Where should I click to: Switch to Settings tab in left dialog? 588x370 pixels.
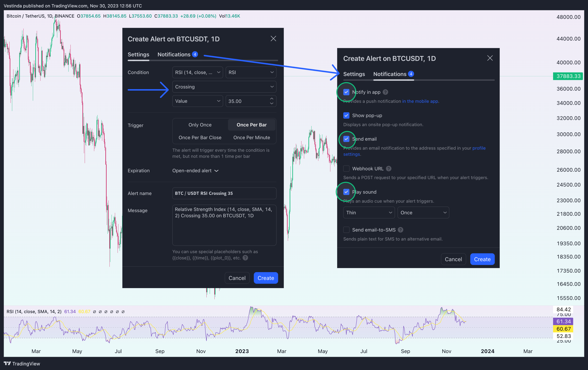click(x=138, y=55)
